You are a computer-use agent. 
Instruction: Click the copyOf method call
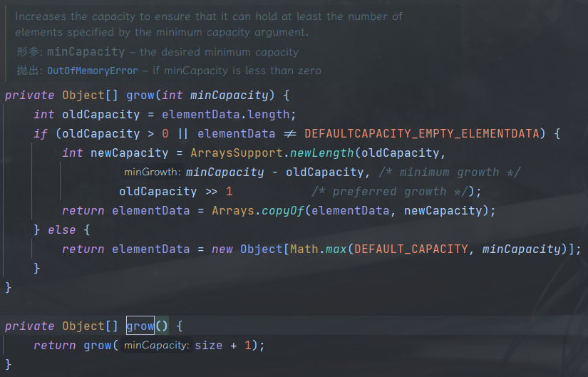click(282, 210)
